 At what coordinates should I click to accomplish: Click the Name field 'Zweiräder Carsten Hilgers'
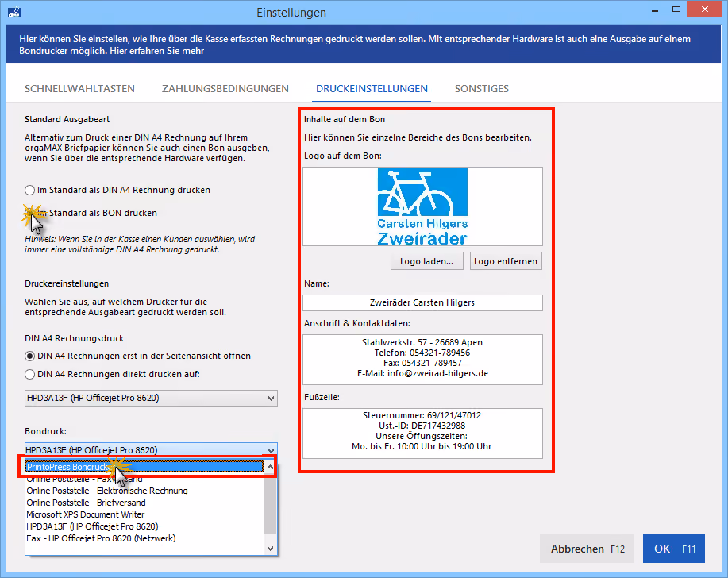click(x=422, y=302)
